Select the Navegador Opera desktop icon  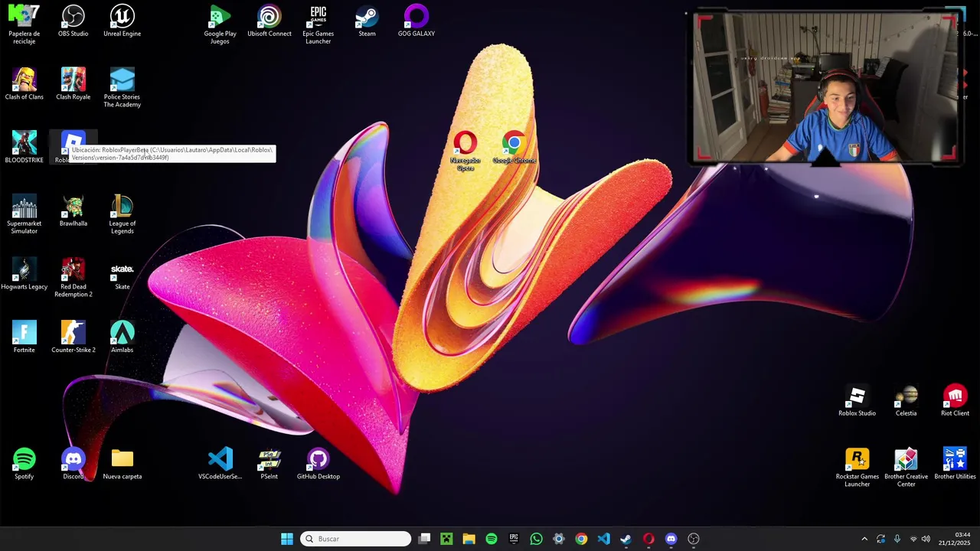click(x=465, y=151)
